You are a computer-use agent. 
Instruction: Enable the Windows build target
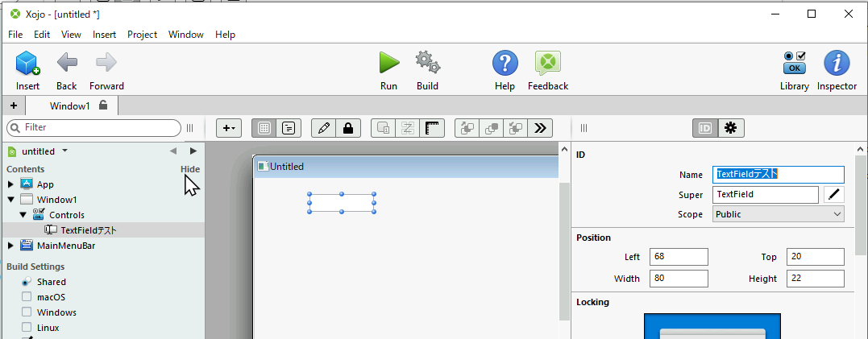coord(27,312)
